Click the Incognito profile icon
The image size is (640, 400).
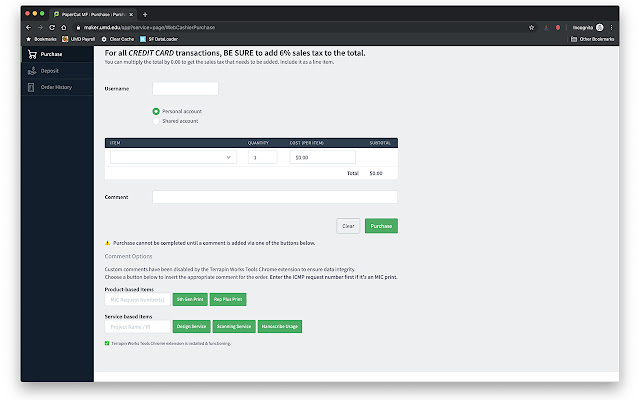pos(600,27)
